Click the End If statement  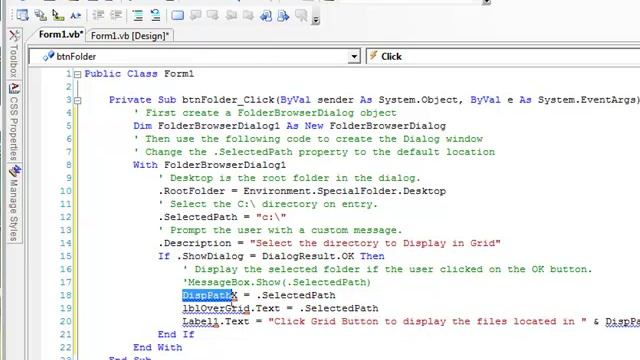coord(176,334)
